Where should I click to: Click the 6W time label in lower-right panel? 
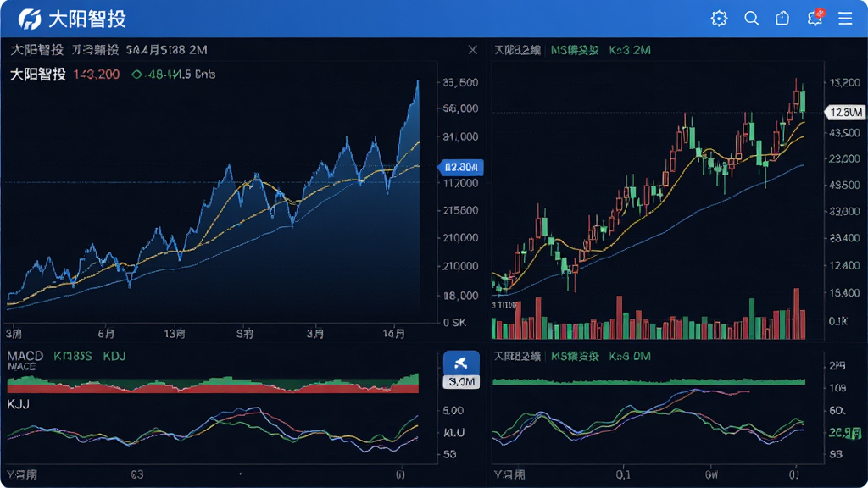711,474
